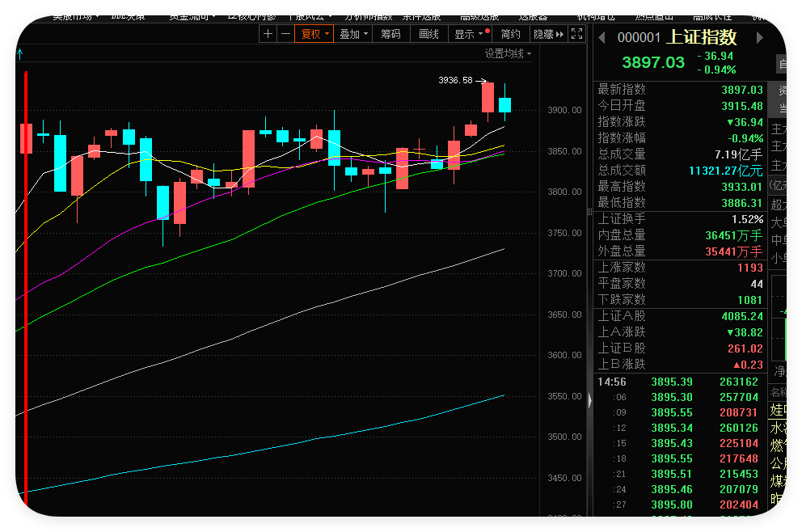Image resolution: width=802 pixels, height=532 pixels.
Task: Go to previous stock with left arrow
Action: click(601, 38)
